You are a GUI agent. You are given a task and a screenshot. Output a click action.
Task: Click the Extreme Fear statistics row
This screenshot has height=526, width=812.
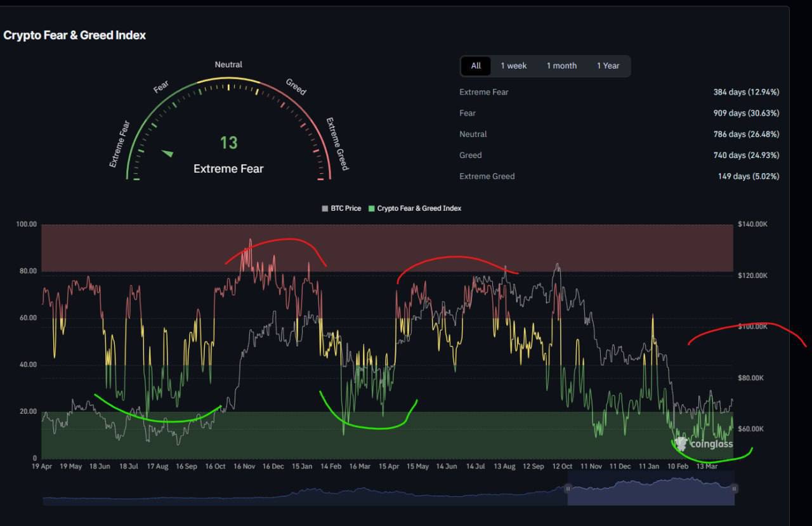coord(619,92)
